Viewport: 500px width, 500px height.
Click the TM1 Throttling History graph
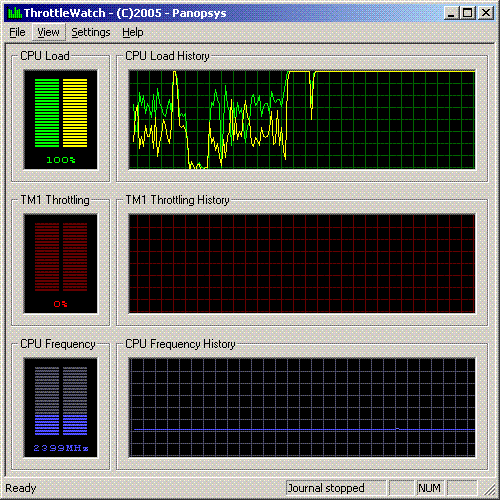pyautogui.click(x=302, y=264)
